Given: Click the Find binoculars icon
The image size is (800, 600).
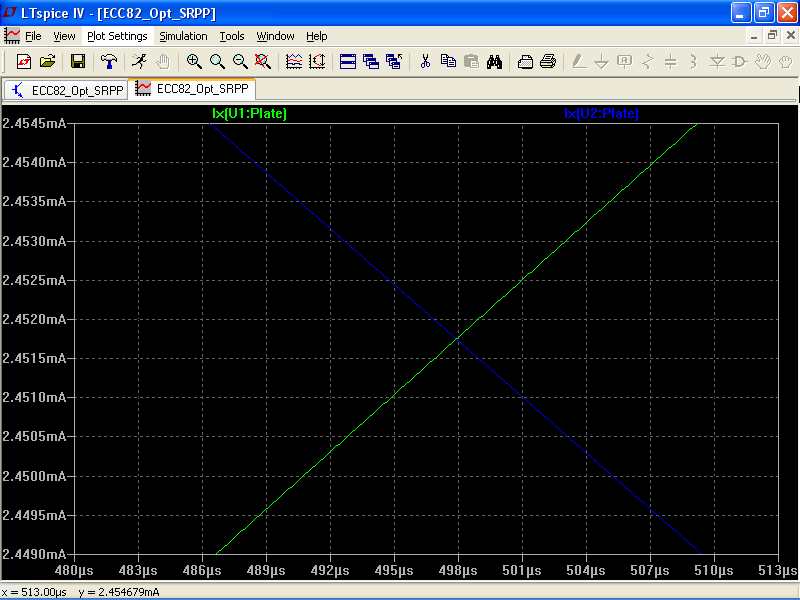Looking at the screenshot, I should click(x=494, y=62).
